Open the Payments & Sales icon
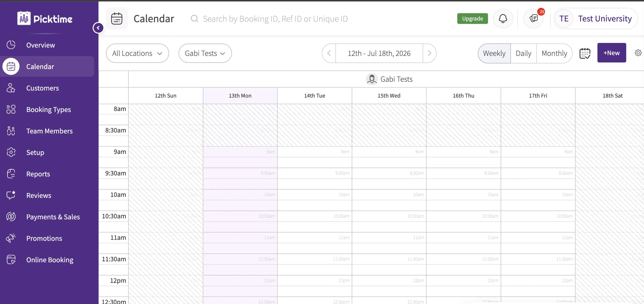The width and height of the screenshot is (644, 304). click(11, 217)
